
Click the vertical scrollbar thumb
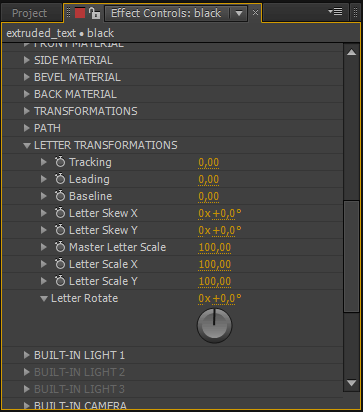point(351,256)
